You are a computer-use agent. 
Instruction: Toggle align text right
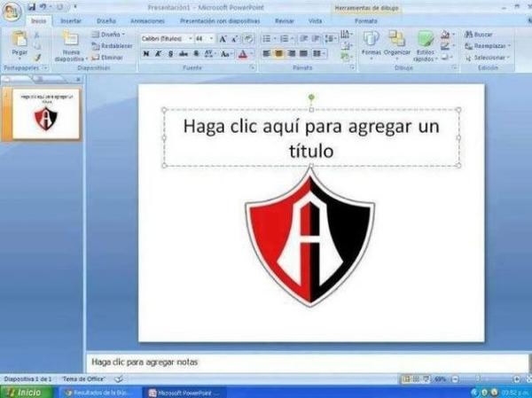click(291, 53)
